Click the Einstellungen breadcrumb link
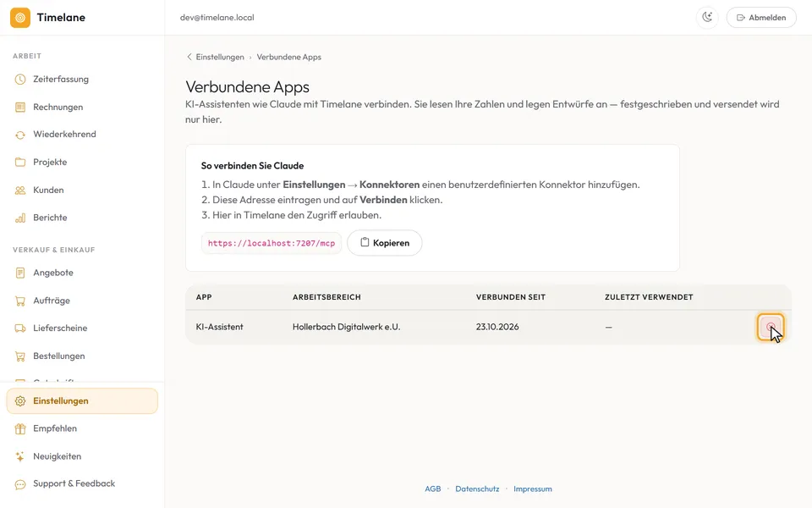 point(220,57)
